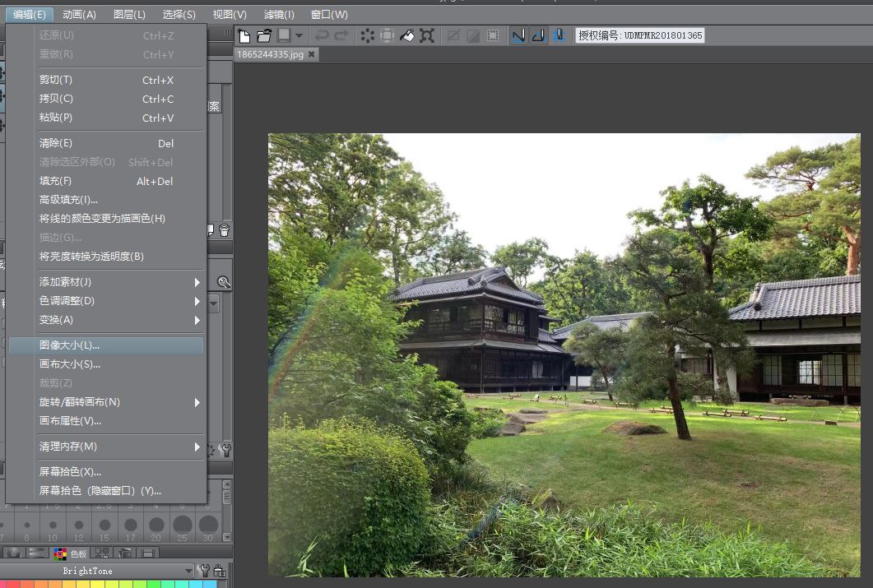This screenshot has height=588, width=873.
Task: Select brush size preset 20
Action: click(x=156, y=528)
